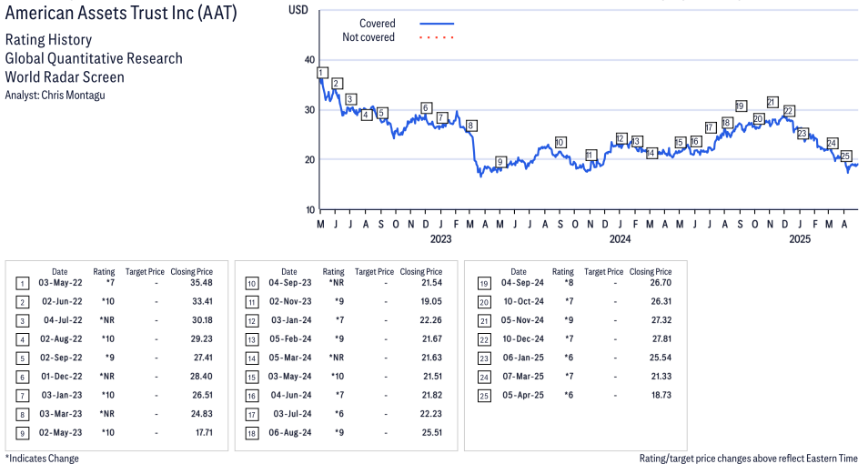The height and width of the screenshot is (464, 868).
Task: Click the date 01-Dec-22
Action: [62, 377]
